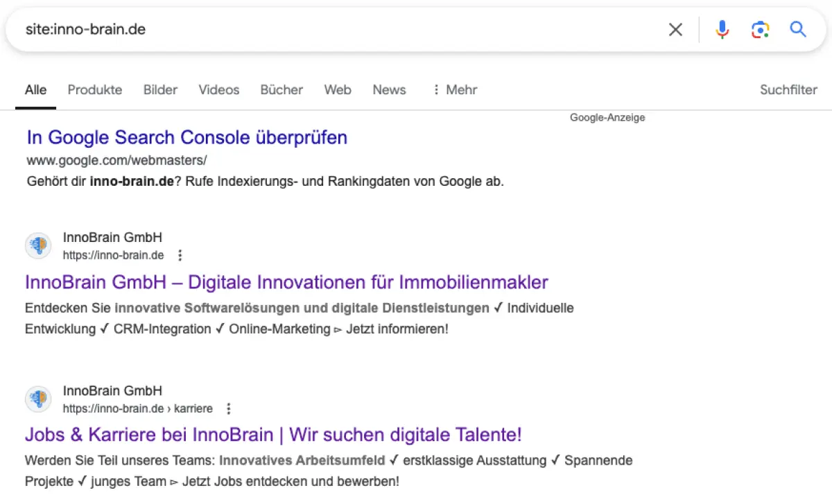Open options menu for the inno-brain.de homepage result
This screenshot has height=504, width=832.
click(x=180, y=255)
